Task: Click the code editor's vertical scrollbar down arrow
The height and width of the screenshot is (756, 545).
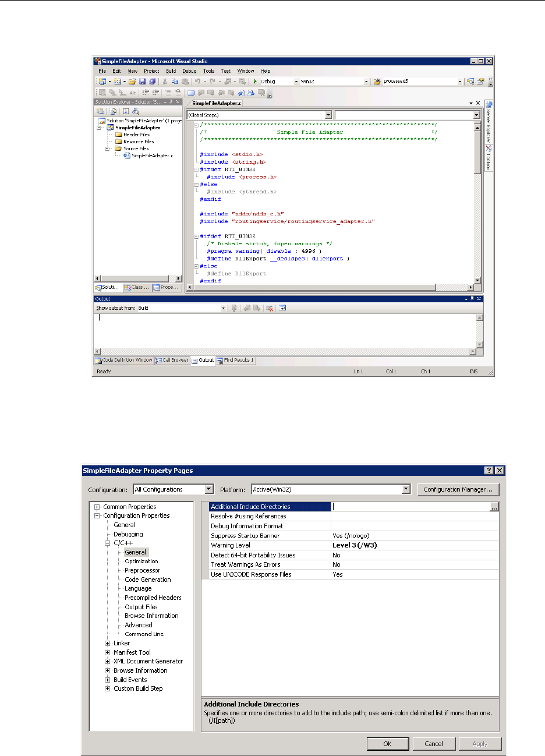Action: pos(478,280)
